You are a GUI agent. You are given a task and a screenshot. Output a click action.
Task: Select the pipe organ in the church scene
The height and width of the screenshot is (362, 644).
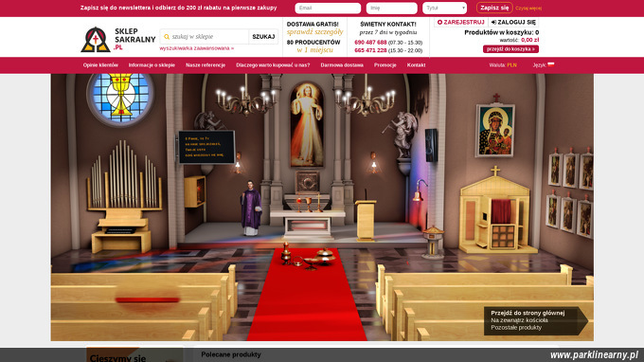(x=123, y=196)
